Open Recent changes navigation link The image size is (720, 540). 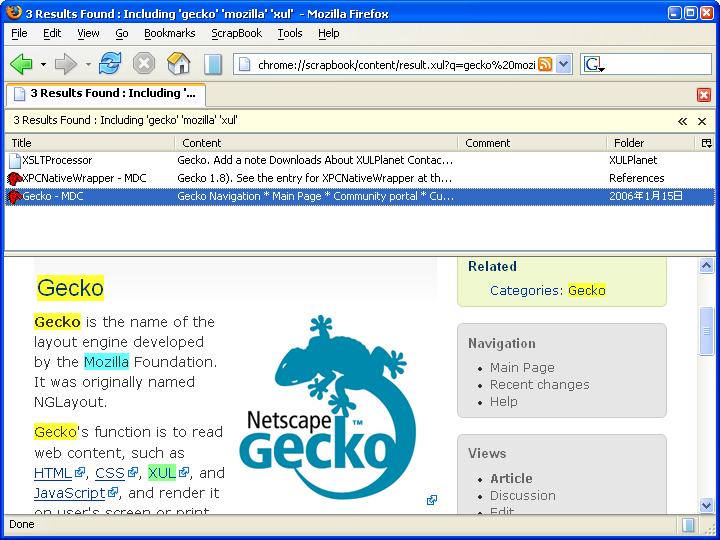pos(540,385)
